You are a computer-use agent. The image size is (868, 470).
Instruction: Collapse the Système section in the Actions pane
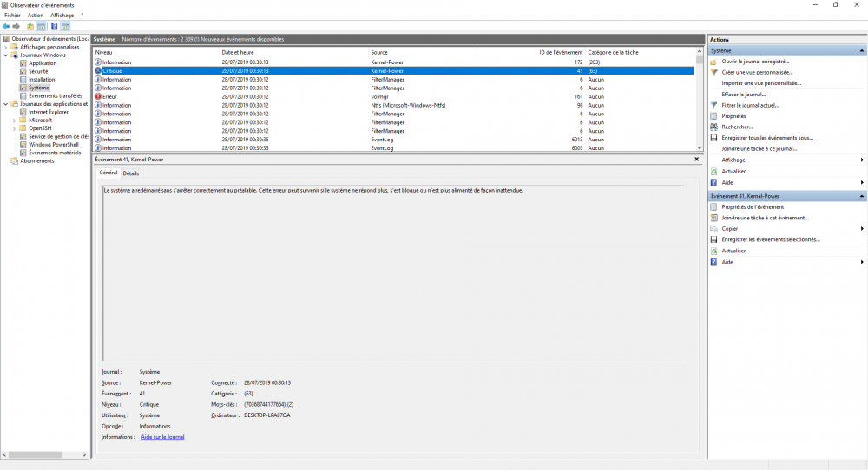[x=861, y=51]
